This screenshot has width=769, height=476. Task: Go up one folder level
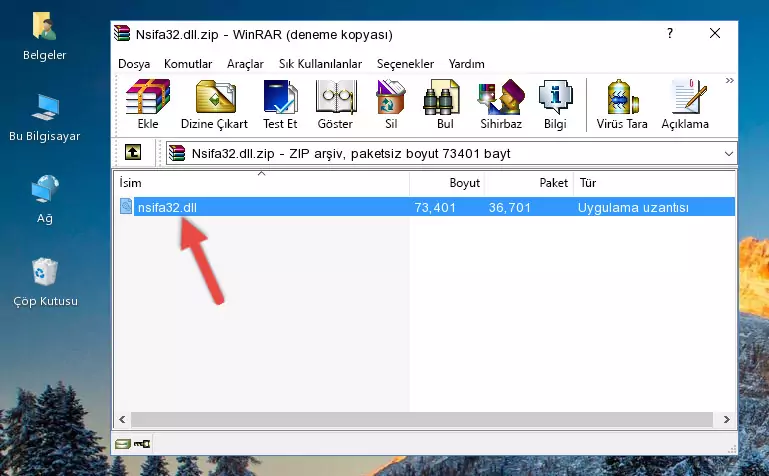133,152
